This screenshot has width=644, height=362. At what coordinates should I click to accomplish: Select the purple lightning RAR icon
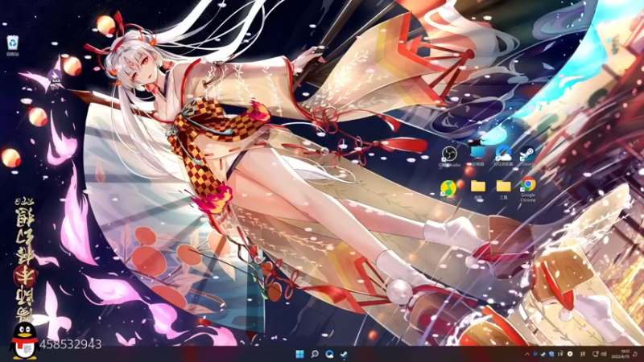55,79
